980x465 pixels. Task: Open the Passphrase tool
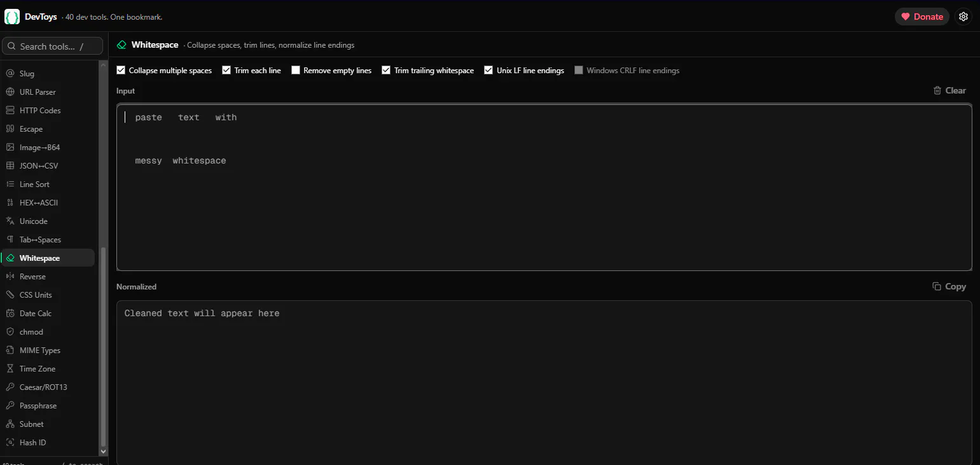tap(48, 406)
